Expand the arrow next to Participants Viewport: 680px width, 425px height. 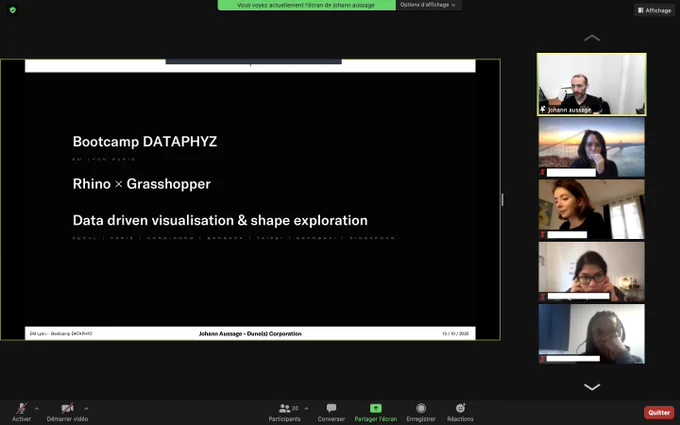coord(307,409)
